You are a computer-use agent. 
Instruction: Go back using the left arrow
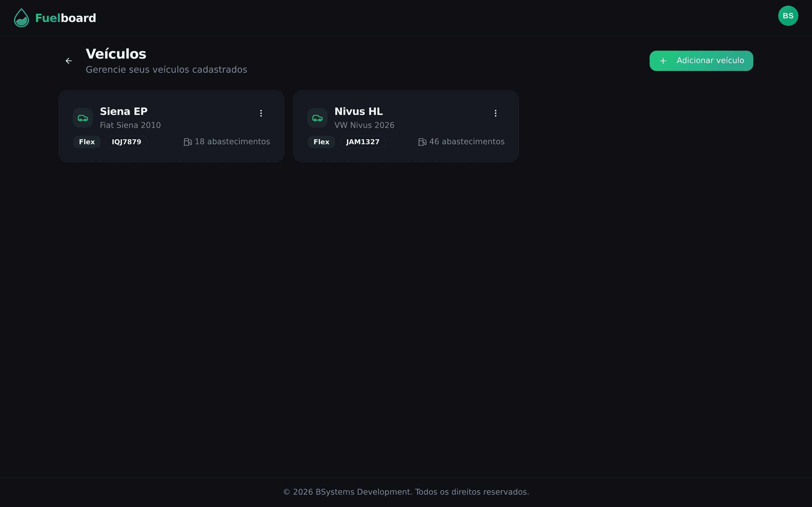pyautogui.click(x=69, y=61)
